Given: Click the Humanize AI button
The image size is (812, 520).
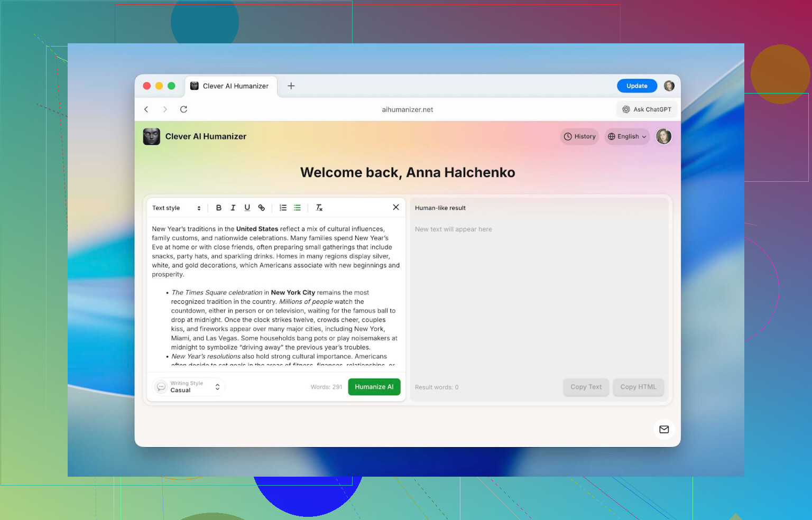Looking at the screenshot, I should pyautogui.click(x=374, y=387).
